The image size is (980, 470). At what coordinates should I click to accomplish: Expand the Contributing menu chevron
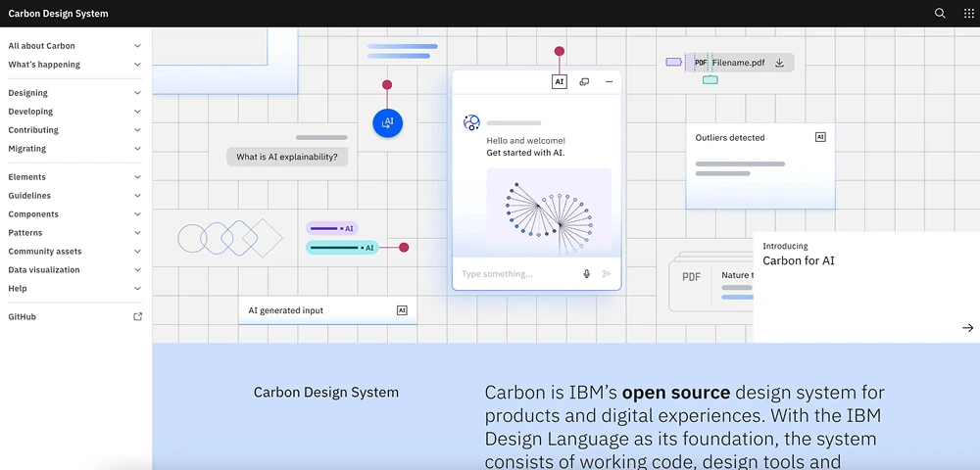click(x=137, y=130)
